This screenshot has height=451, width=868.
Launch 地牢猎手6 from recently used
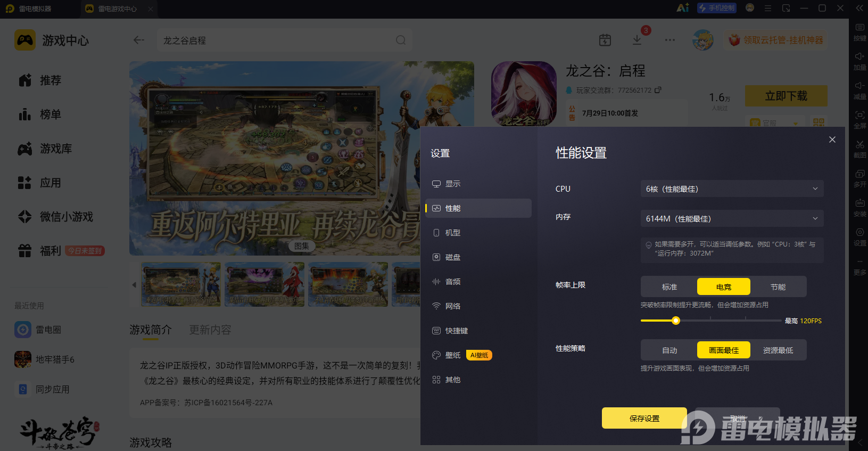(45, 359)
